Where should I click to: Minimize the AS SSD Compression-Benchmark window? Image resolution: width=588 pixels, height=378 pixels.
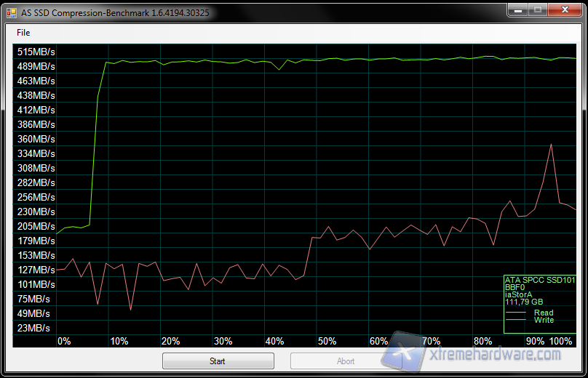click(517, 10)
